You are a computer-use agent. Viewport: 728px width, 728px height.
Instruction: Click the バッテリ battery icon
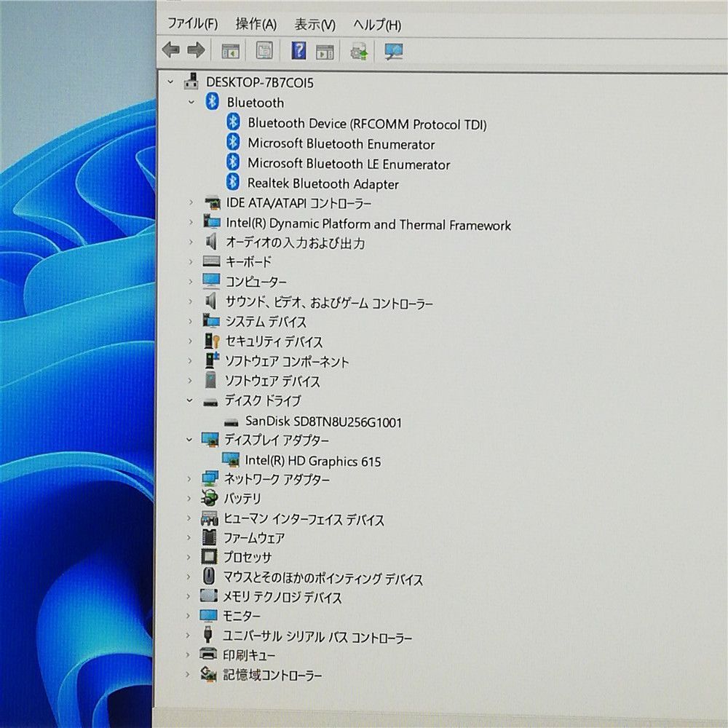click(210, 498)
